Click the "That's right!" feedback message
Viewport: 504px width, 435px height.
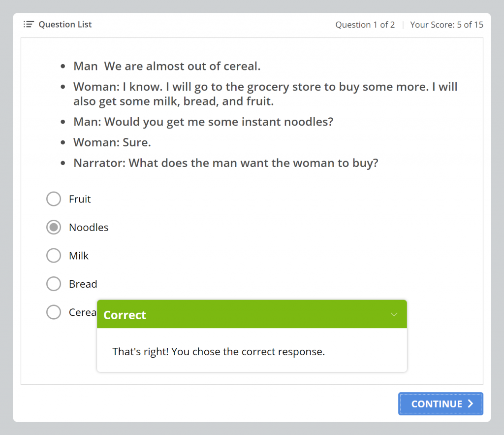click(219, 352)
